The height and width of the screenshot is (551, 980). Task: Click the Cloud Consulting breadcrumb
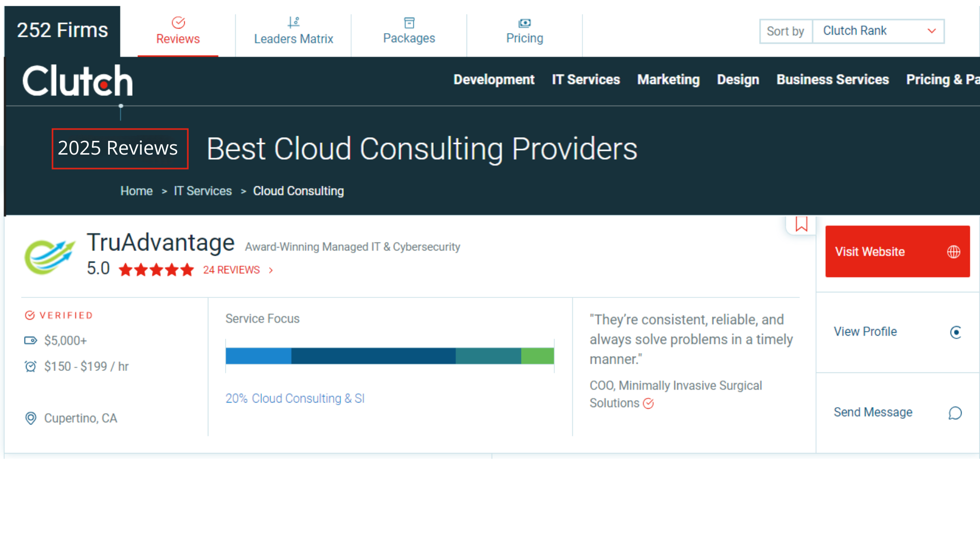tap(299, 191)
